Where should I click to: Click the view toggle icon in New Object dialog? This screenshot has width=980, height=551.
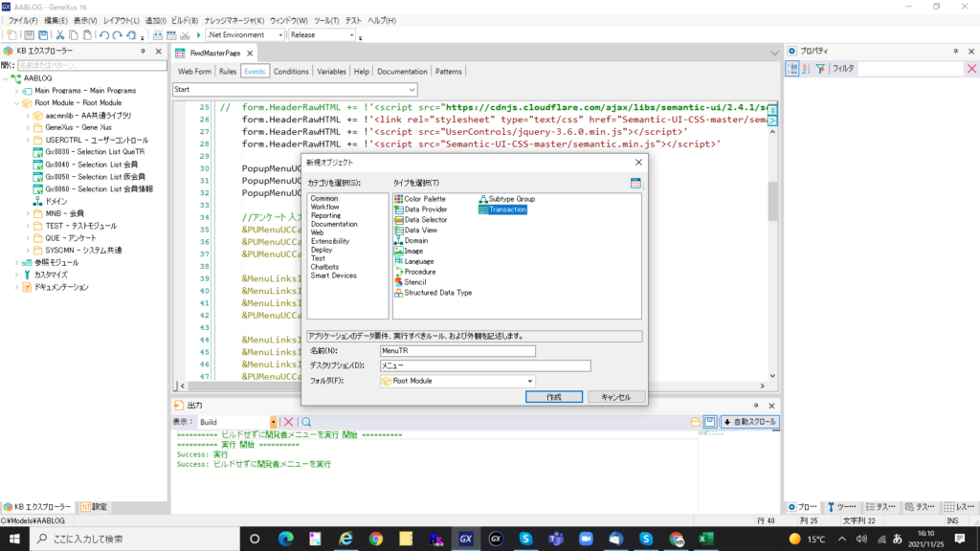[x=635, y=183]
